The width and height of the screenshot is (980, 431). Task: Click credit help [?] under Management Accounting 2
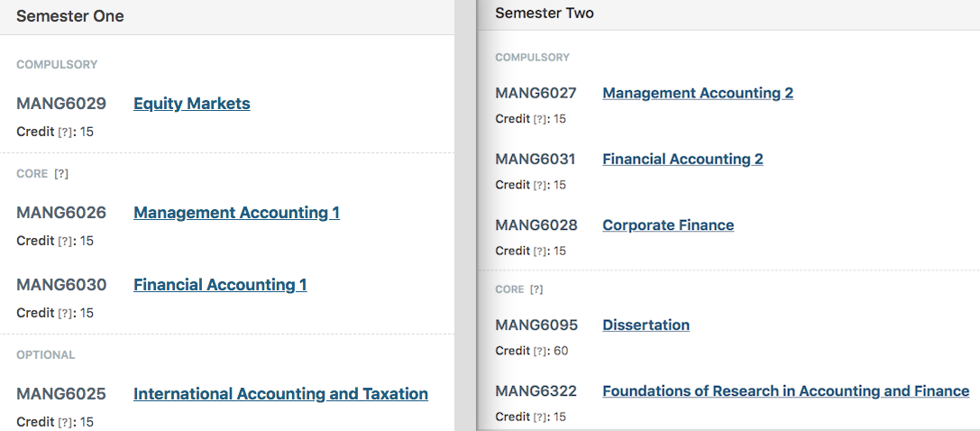coord(540,119)
